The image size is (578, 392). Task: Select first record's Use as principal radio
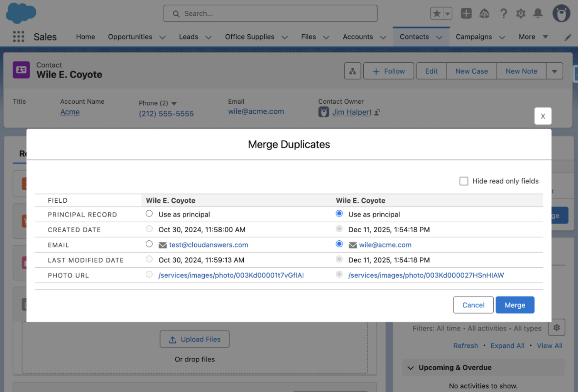pyautogui.click(x=149, y=214)
